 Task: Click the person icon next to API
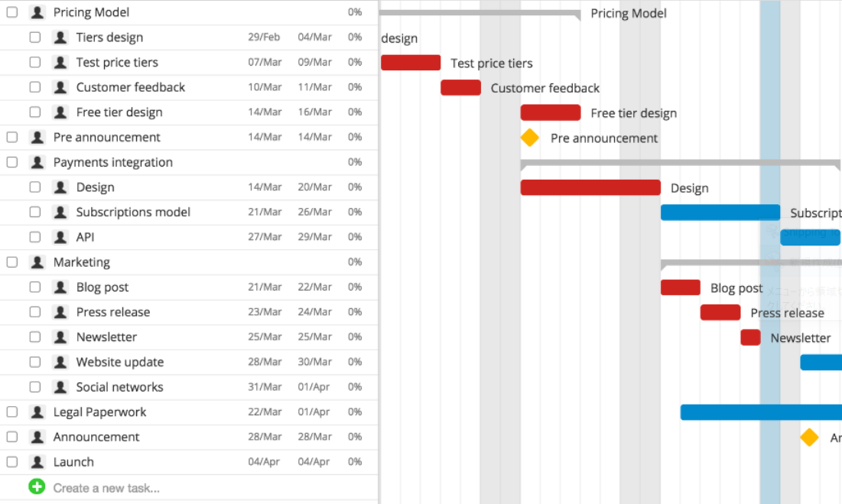[x=60, y=237]
